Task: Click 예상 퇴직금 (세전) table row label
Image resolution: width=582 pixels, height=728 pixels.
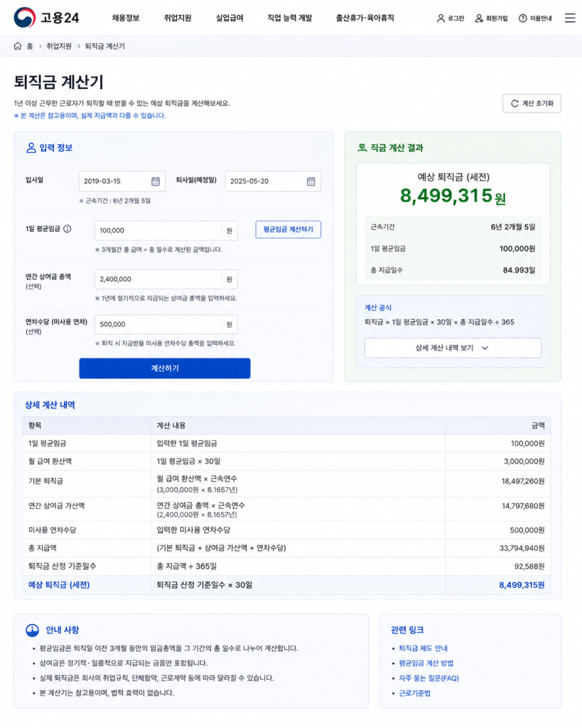Action: [x=59, y=585]
